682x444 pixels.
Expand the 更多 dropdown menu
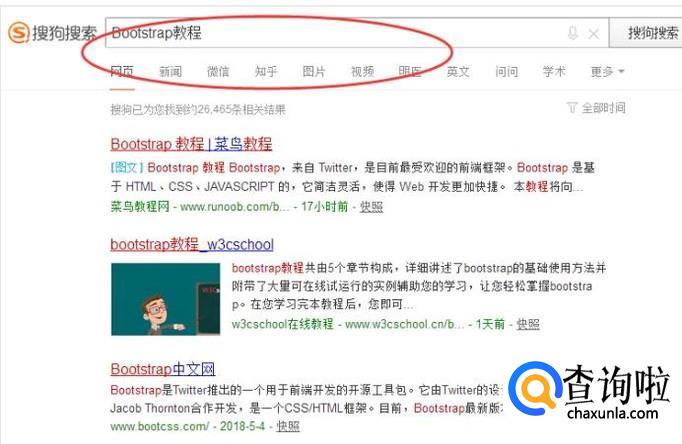coord(607,71)
